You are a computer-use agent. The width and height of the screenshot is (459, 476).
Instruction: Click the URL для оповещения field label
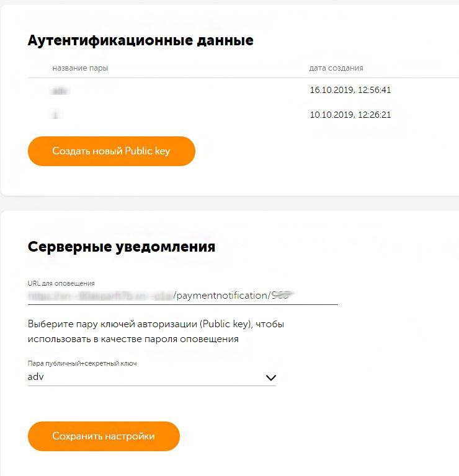tap(61, 283)
